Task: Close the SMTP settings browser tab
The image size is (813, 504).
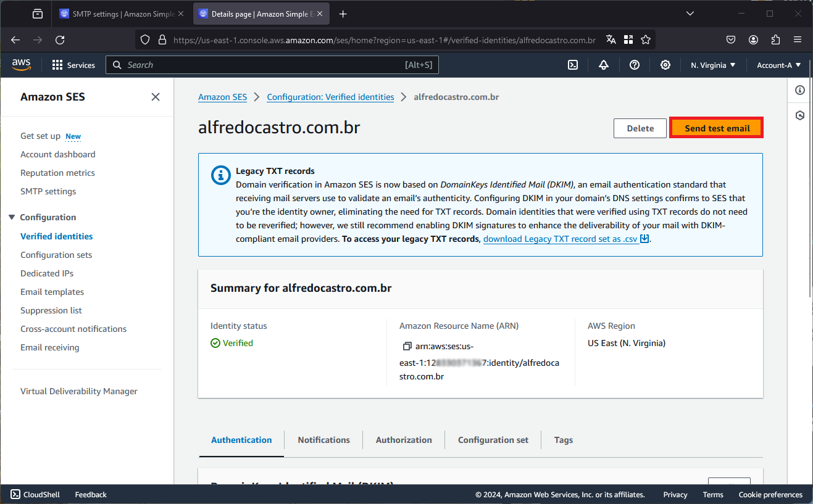Action: [181, 14]
